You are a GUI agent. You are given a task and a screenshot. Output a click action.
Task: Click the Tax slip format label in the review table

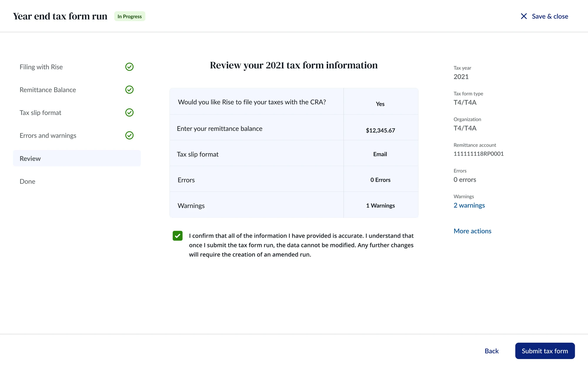[198, 155]
